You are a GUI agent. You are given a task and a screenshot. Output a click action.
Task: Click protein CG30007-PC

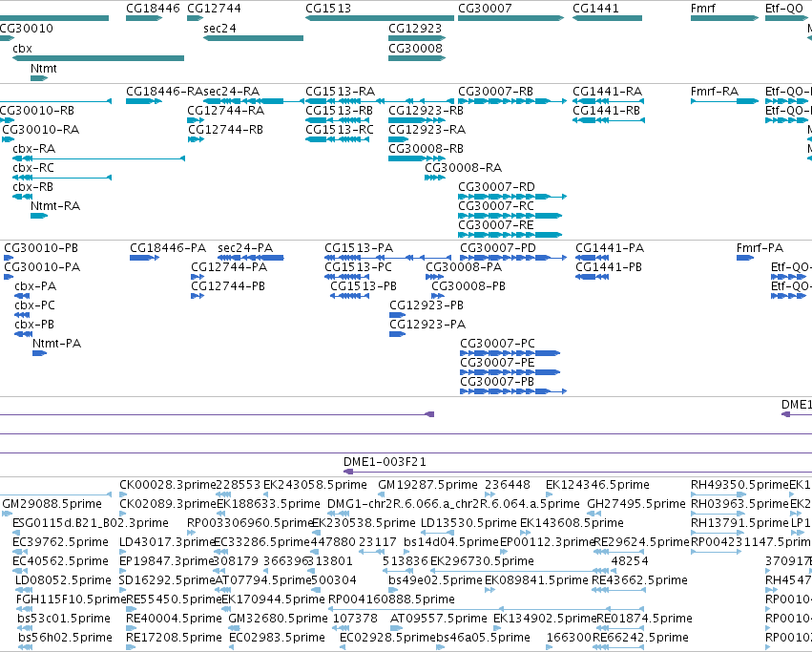pyautogui.click(x=498, y=344)
